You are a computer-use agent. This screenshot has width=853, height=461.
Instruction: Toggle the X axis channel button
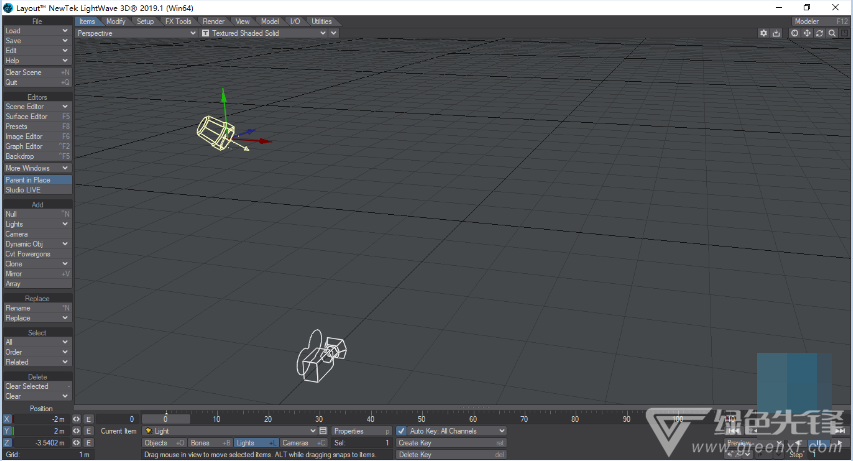[x=7, y=419]
